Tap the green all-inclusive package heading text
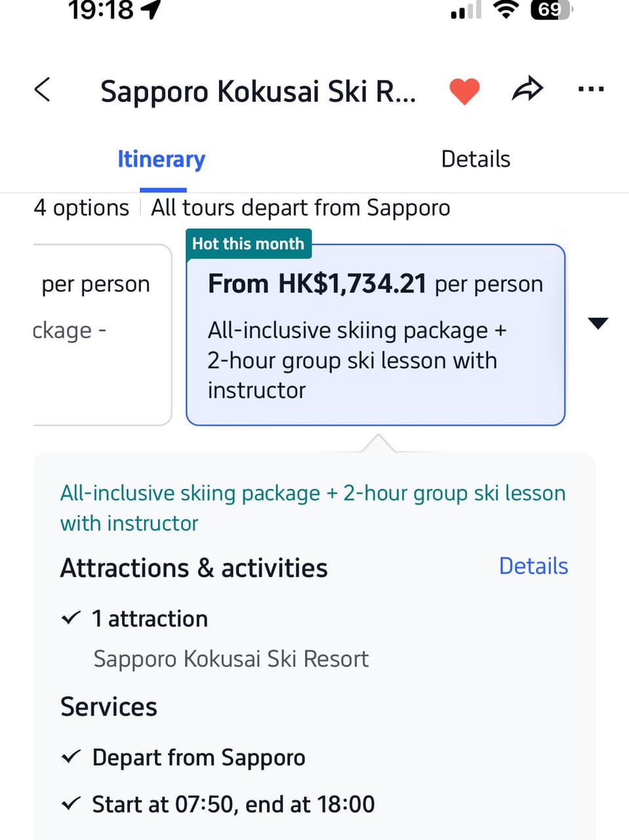Screen dimensions: 629x840 click(x=313, y=508)
